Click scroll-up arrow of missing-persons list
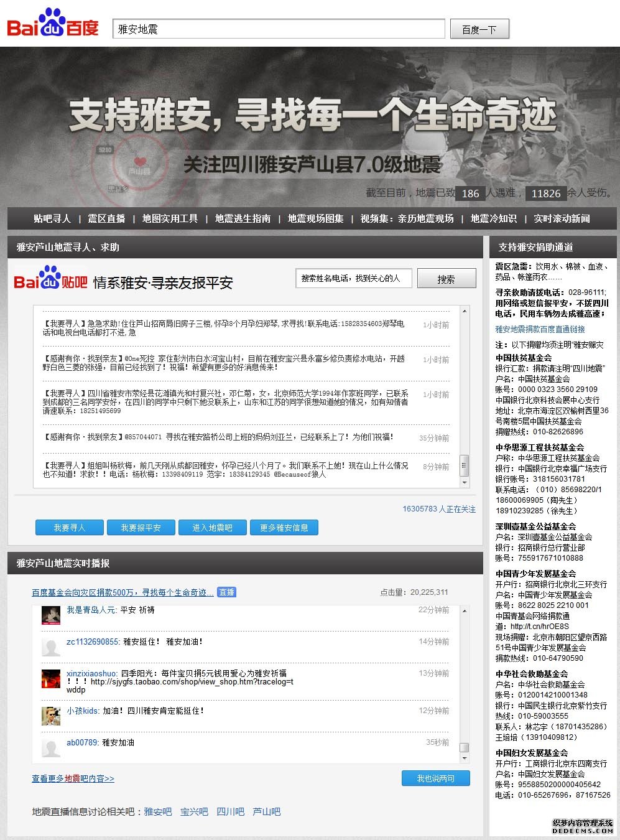The width and height of the screenshot is (620, 840). 464,310
